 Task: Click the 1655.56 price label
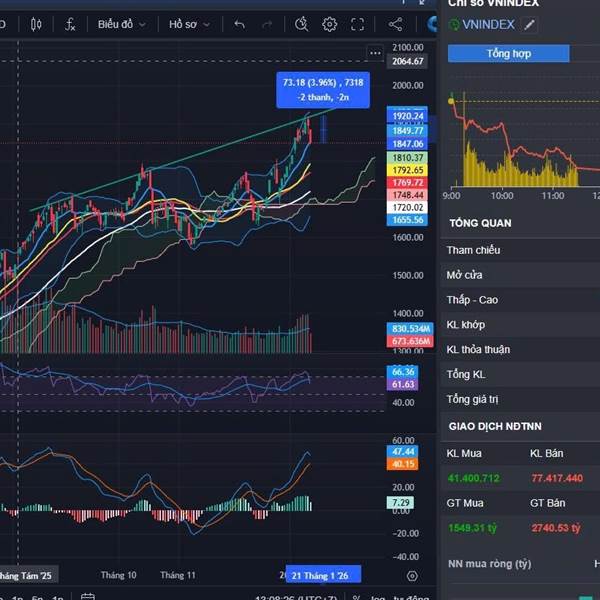pos(408,220)
